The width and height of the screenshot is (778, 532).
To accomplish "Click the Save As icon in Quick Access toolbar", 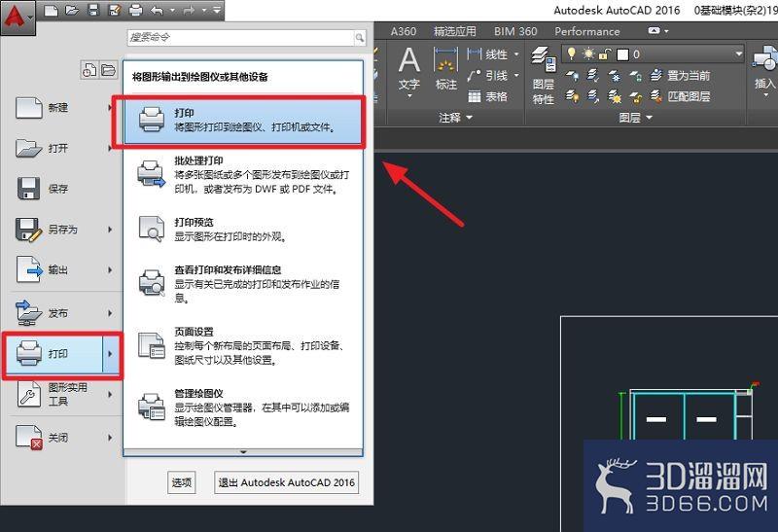I will (115, 10).
